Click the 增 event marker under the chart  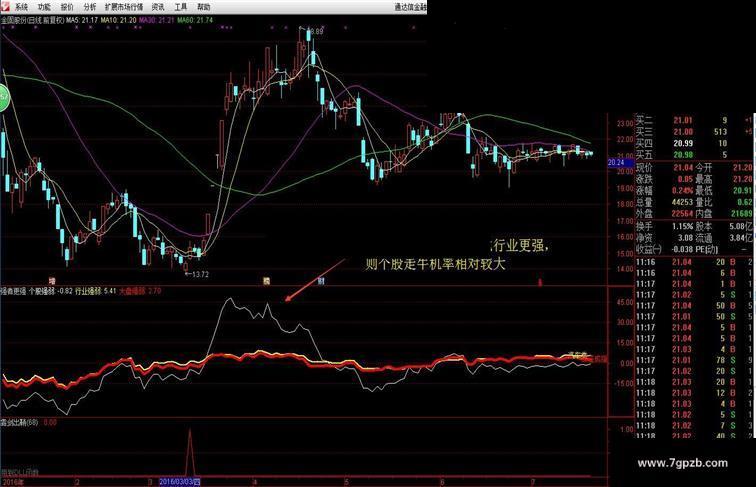pos(51,281)
